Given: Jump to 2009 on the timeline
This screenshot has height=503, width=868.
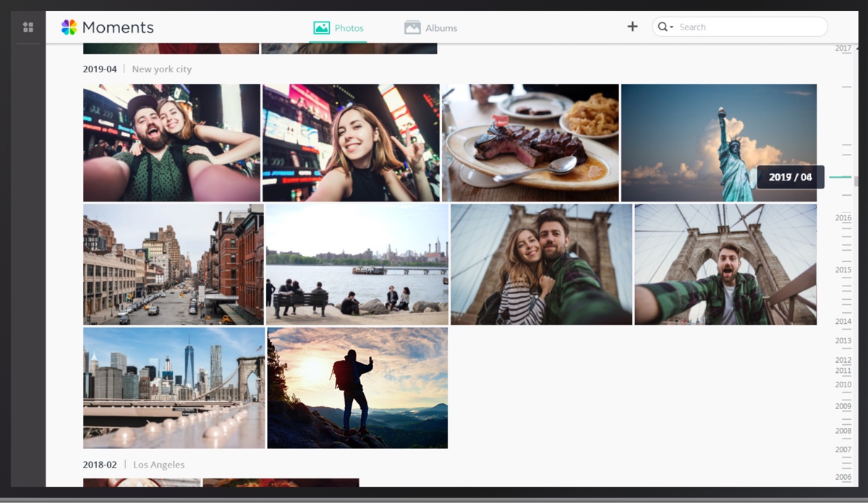Looking at the screenshot, I should (x=843, y=406).
